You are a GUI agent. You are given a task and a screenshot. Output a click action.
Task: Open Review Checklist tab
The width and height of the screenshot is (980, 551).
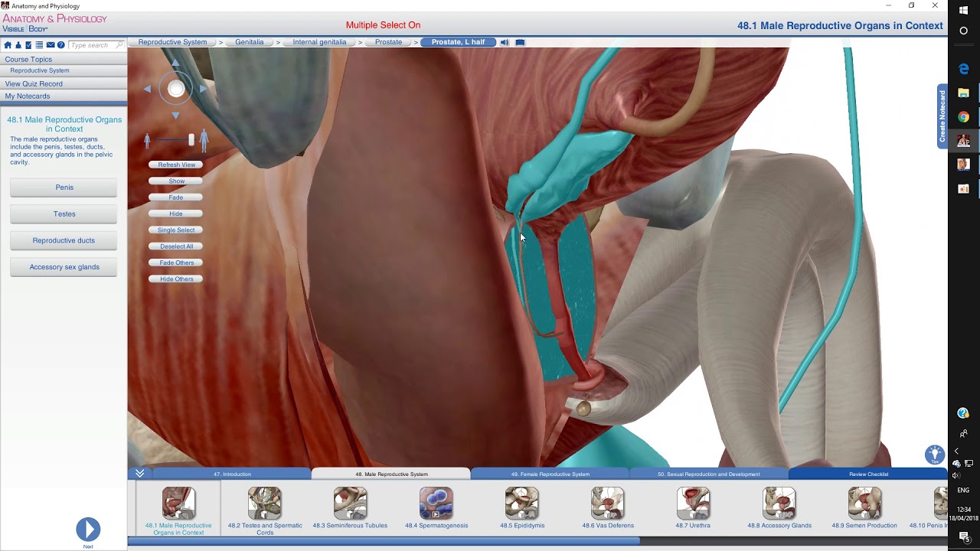point(868,474)
